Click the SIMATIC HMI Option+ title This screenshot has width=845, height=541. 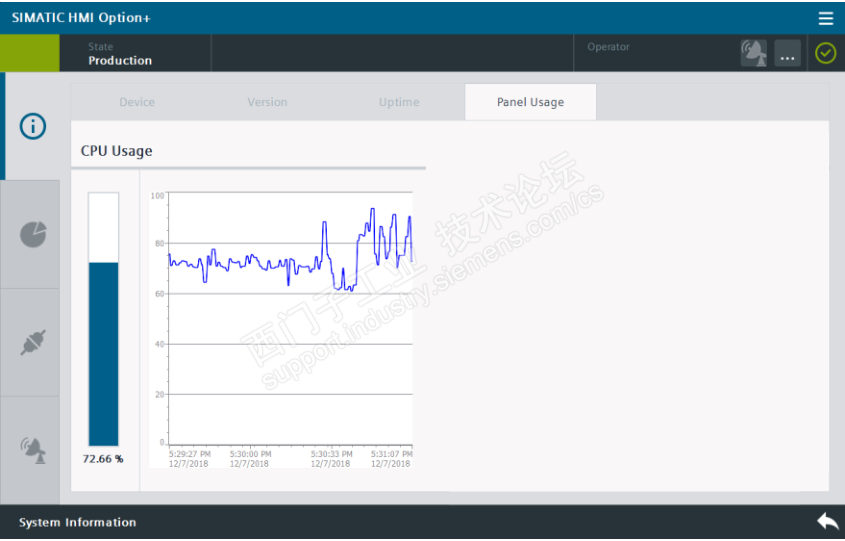coord(81,18)
